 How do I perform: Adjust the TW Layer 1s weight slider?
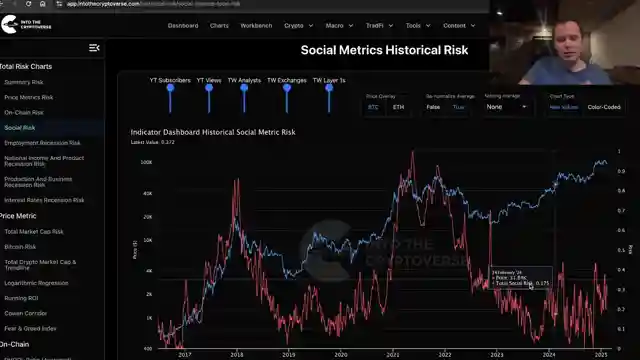[329, 88]
